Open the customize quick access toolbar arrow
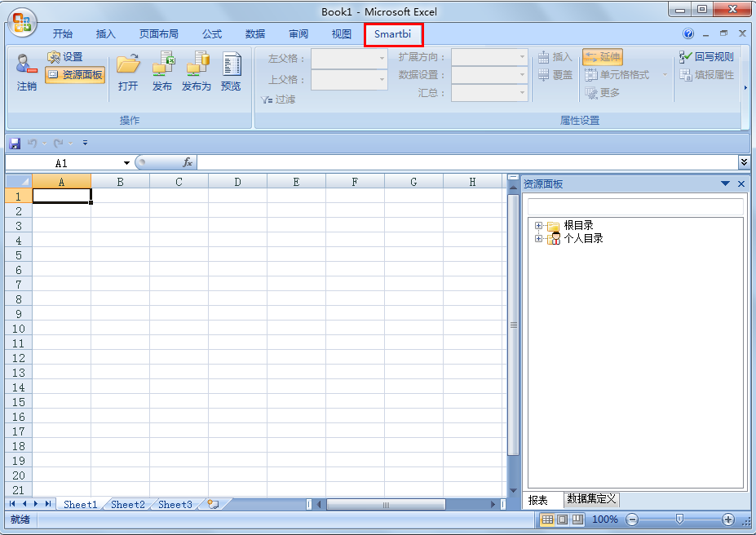The image size is (756, 535). pos(86,144)
